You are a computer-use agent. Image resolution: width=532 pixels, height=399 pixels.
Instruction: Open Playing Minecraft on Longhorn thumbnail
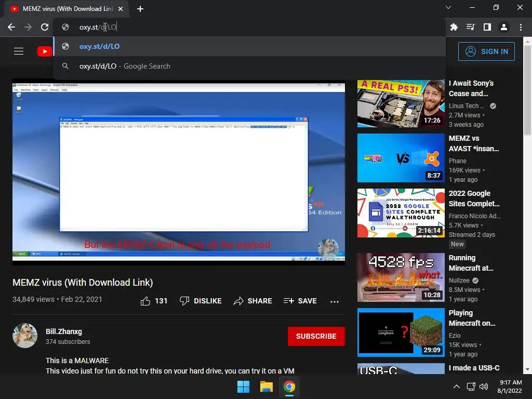pyautogui.click(x=401, y=332)
